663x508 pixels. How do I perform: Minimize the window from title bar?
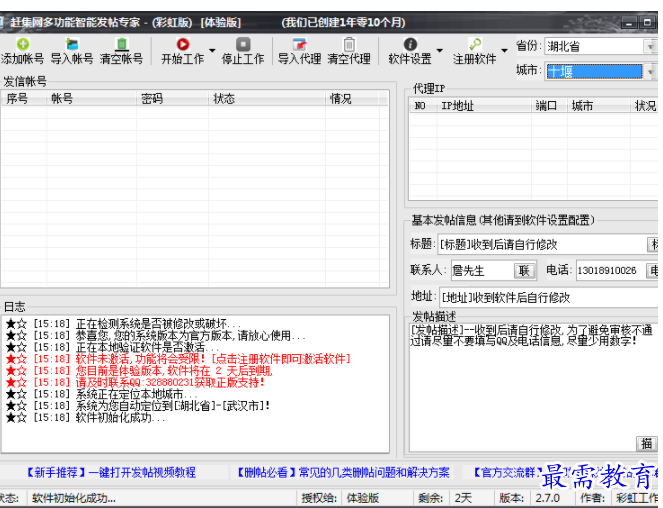click(x=629, y=22)
